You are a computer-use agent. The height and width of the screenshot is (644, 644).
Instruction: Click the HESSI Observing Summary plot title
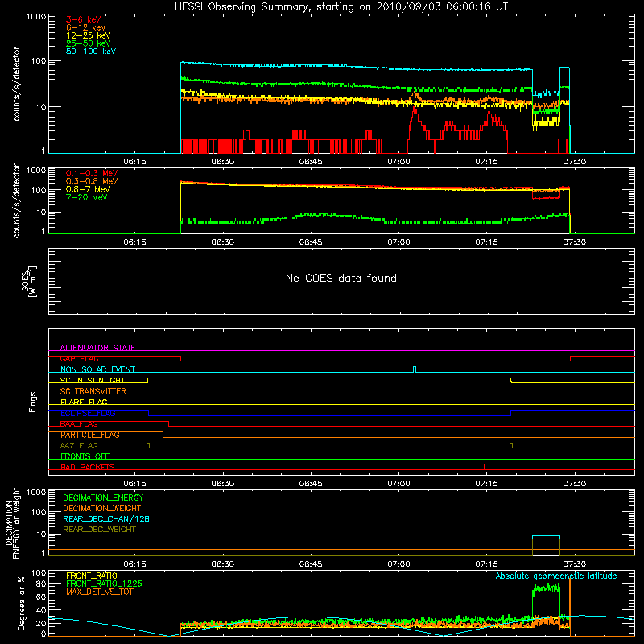[x=341, y=7]
